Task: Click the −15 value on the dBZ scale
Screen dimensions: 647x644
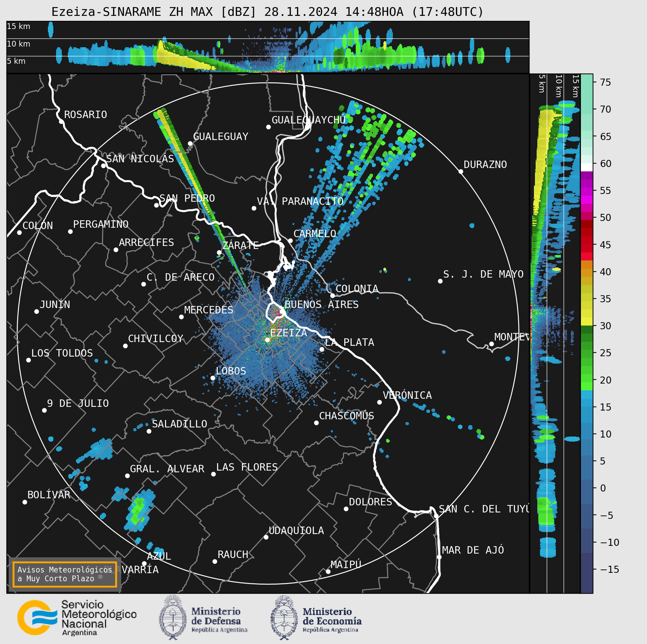Action: tap(610, 570)
